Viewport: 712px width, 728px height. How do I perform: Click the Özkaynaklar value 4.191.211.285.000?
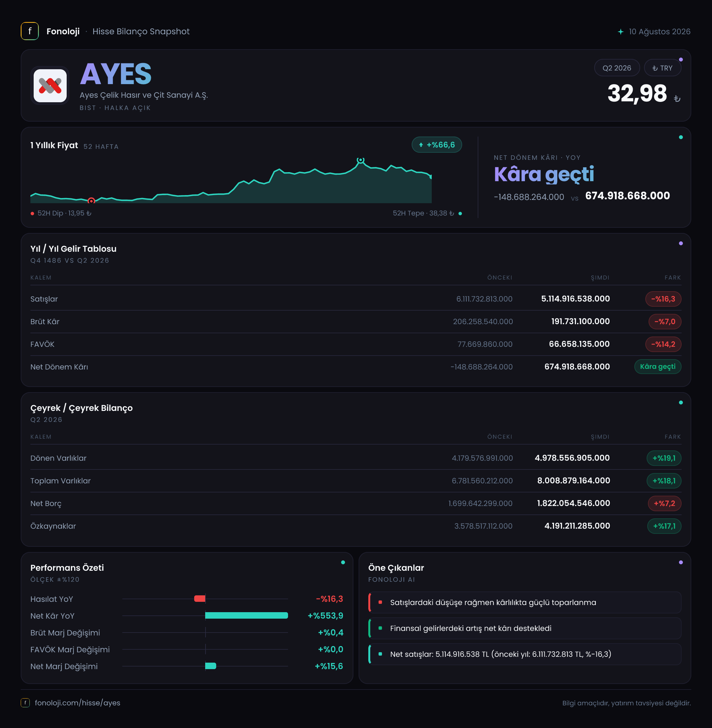tap(577, 526)
